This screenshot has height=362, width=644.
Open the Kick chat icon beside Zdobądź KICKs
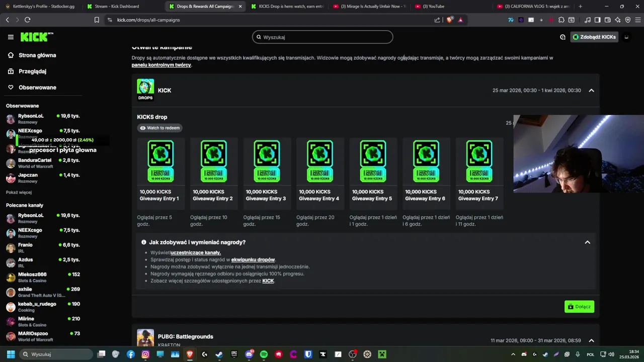click(x=562, y=37)
